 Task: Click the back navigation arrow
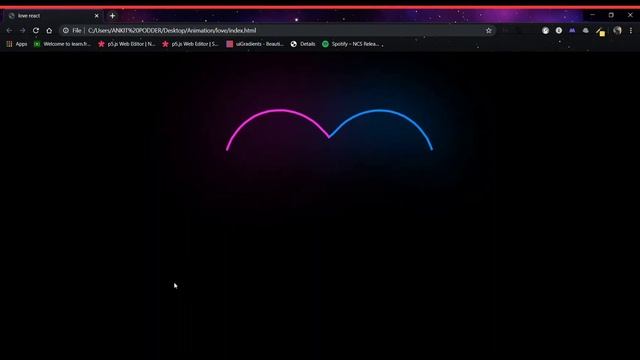tap(9, 30)
